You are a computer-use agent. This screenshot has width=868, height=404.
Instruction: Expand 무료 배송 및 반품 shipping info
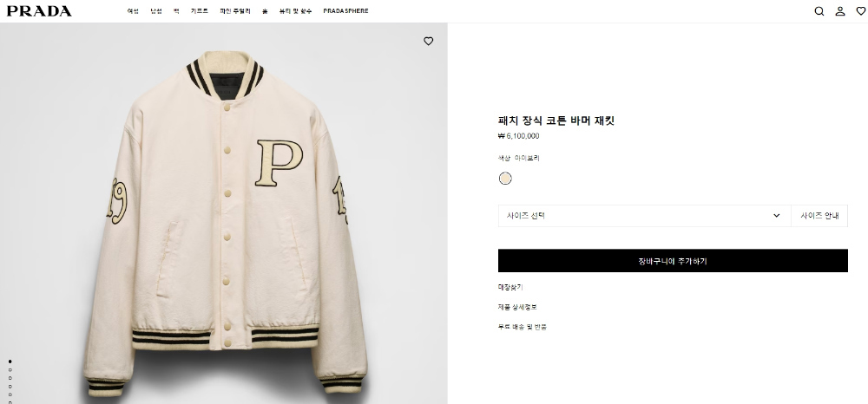(x=522, y=327)
